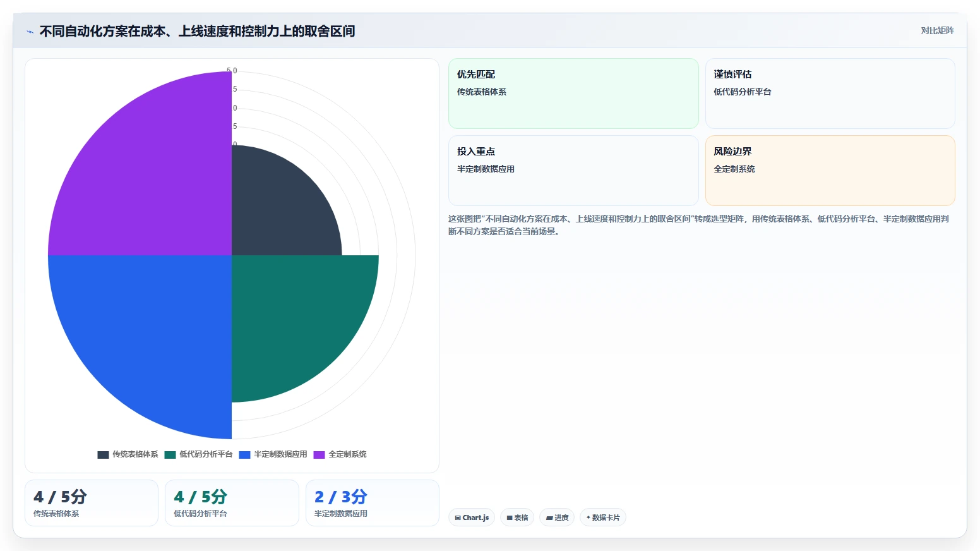Click 全定制系统 text in 风险边界 card
The image size is (980, 551).
[734, 169]
